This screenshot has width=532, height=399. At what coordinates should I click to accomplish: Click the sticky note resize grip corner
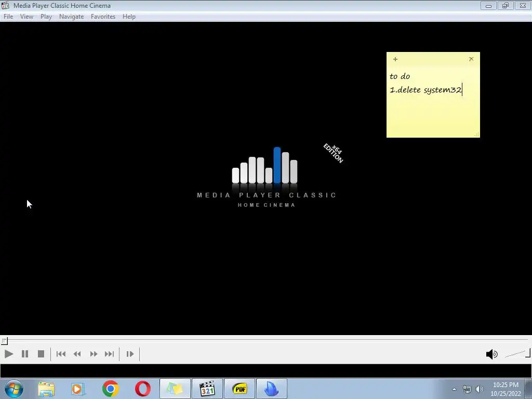[477, 135]
